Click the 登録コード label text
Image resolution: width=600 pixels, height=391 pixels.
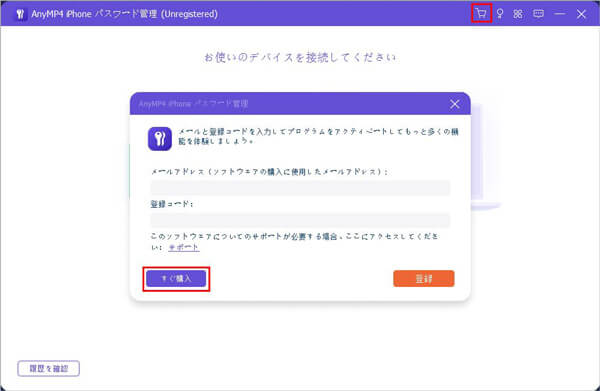click(x=172, y=204)
